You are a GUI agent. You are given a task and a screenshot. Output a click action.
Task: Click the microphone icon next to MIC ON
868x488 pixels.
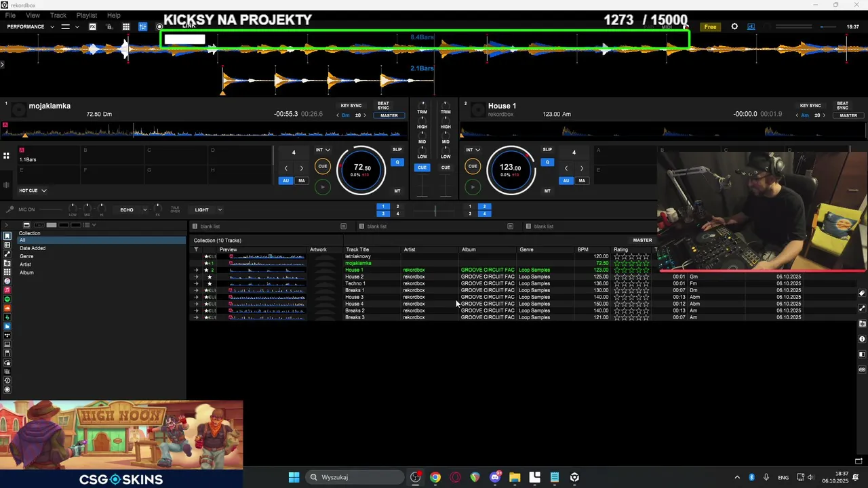(x=9, y=209)
